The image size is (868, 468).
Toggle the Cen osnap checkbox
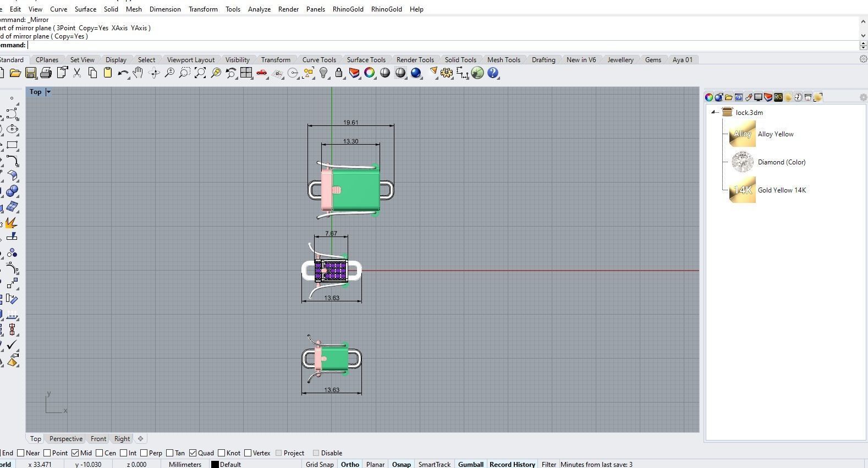pos(99,453)
